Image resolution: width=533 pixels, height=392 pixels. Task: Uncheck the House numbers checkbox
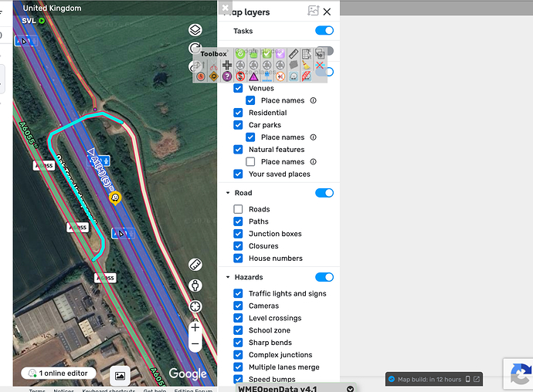(238, 259)
